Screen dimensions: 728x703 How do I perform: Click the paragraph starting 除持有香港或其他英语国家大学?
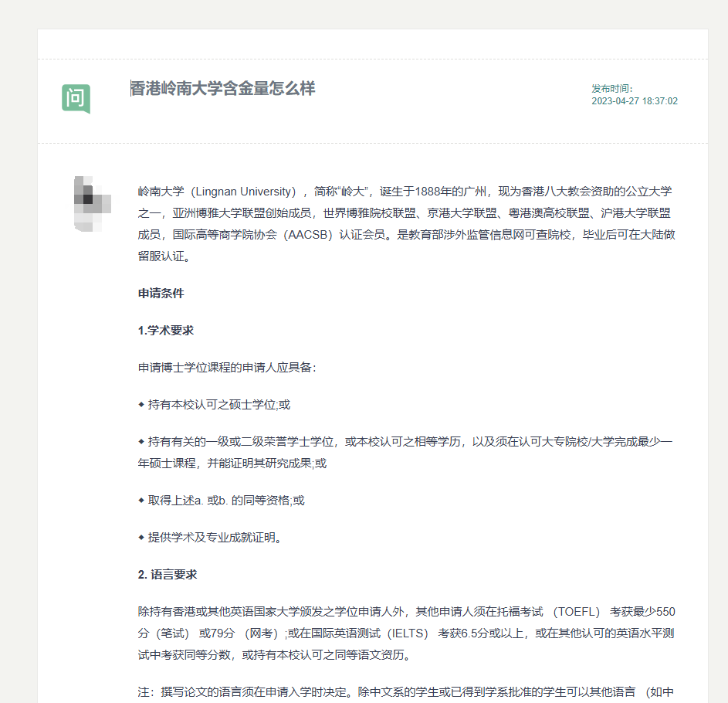[406, 633]
